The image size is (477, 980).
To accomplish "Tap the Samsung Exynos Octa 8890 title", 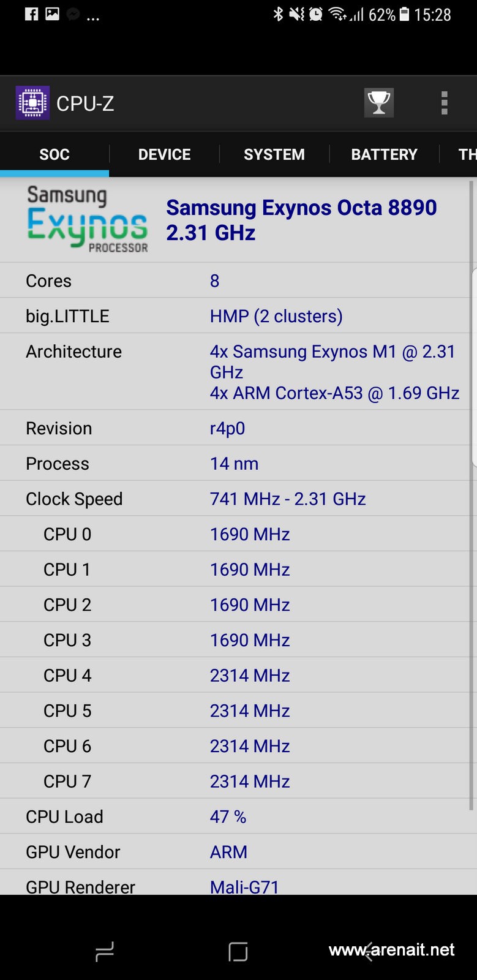I will 301,220.
